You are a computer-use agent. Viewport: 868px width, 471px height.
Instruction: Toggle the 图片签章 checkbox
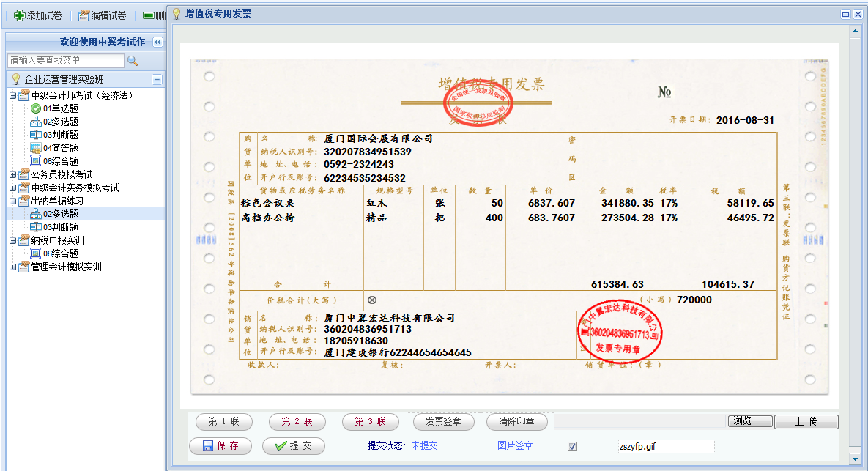click(572, 447)
